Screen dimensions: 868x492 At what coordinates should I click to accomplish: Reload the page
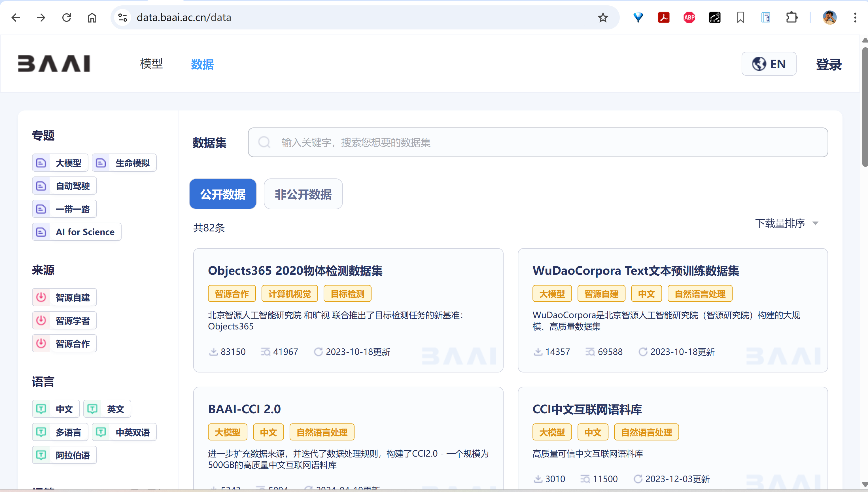[67, 18]
